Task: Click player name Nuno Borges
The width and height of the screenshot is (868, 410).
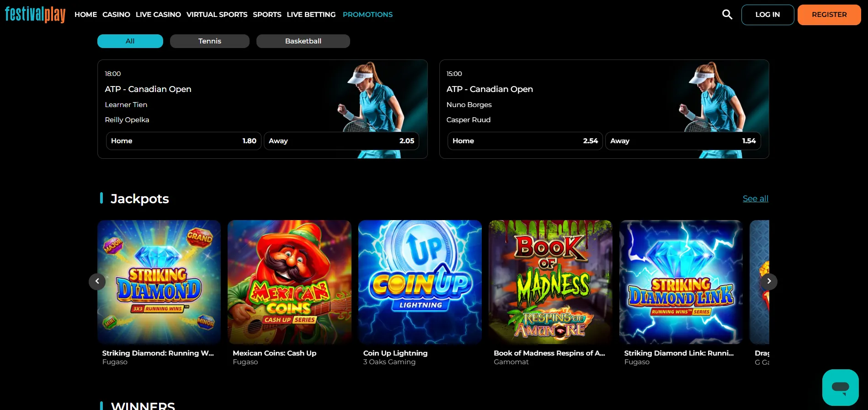Action: (x=469, y=105)
